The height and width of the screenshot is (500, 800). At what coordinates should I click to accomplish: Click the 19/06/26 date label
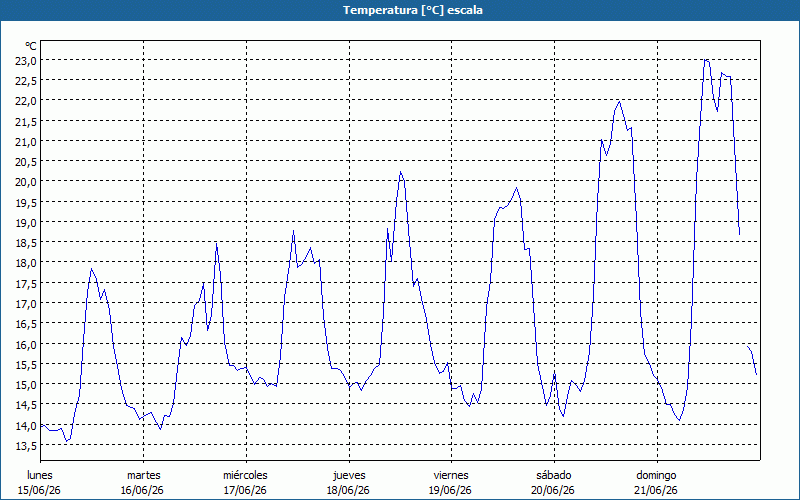tap(450, 490)
